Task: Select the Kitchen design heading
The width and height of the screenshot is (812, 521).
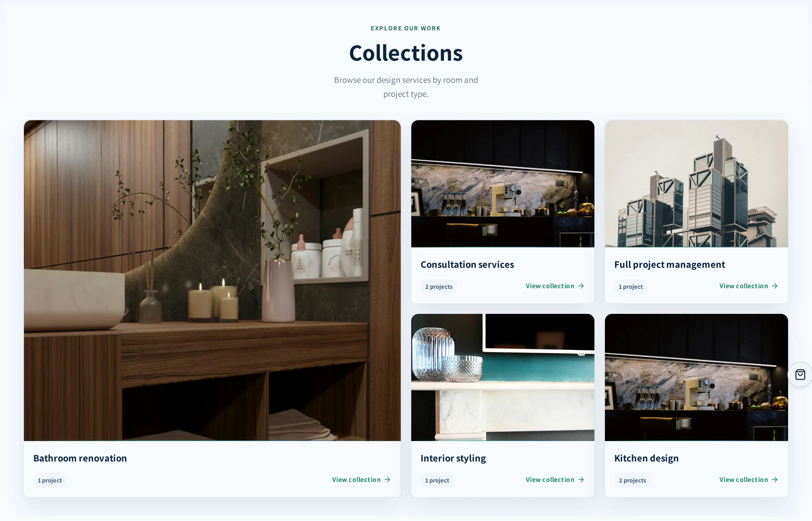Action: click(646, 458)
